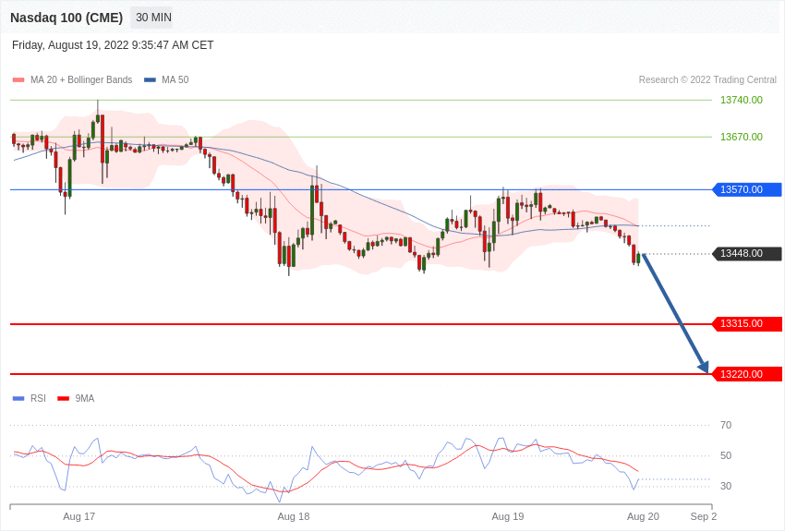This screenshot has width=785, height=532.
Task: Click the RSI 30 level label
Action: (726, 486)
